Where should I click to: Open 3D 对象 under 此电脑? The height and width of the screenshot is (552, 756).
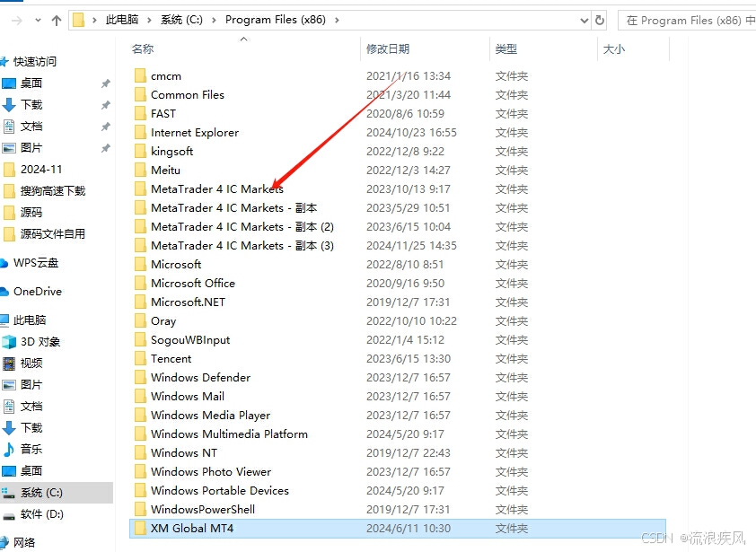pyautogui.click(x=40, y=342)
